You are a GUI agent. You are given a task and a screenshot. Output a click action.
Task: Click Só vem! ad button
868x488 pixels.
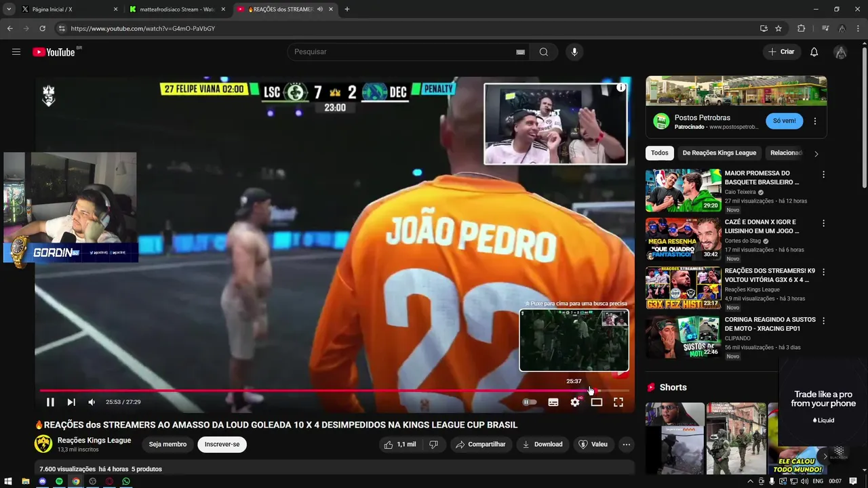[785, 121]
